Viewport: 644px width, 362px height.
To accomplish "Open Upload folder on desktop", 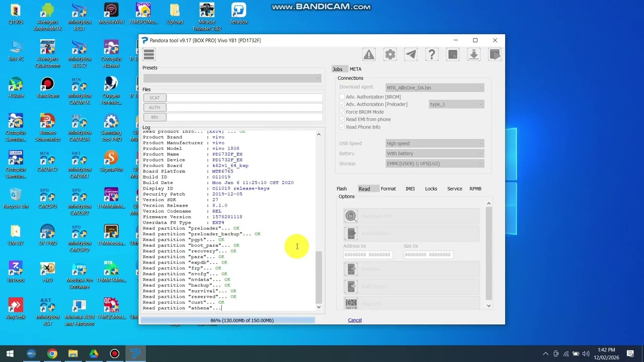I will pos(175,14).
